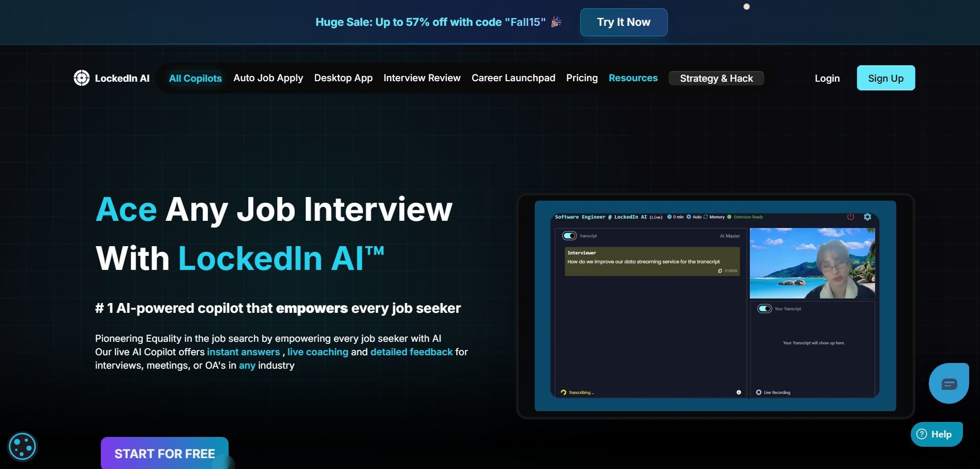Open the Strategy & Hack dropdown
980x469 pixels.
[x=716, y=79]
